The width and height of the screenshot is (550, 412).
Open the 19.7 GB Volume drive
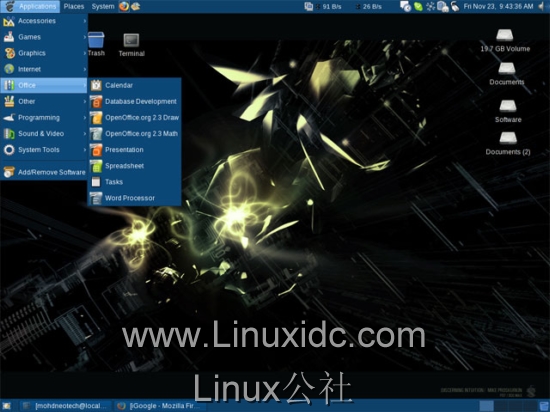pos(505,41)
